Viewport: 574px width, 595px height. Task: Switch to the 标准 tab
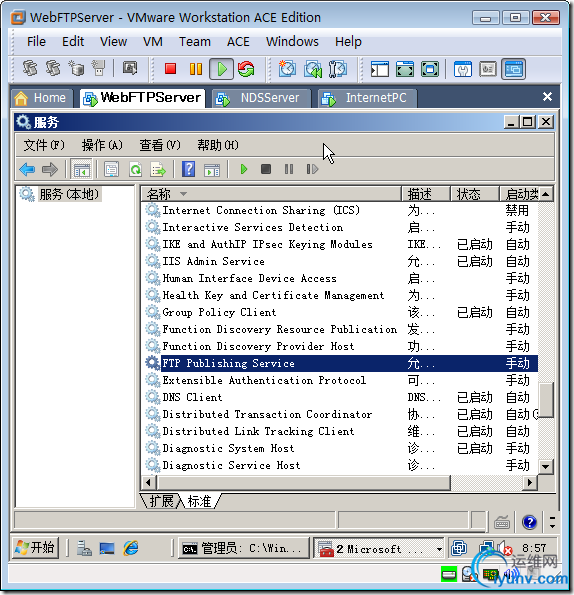point(199,501)
